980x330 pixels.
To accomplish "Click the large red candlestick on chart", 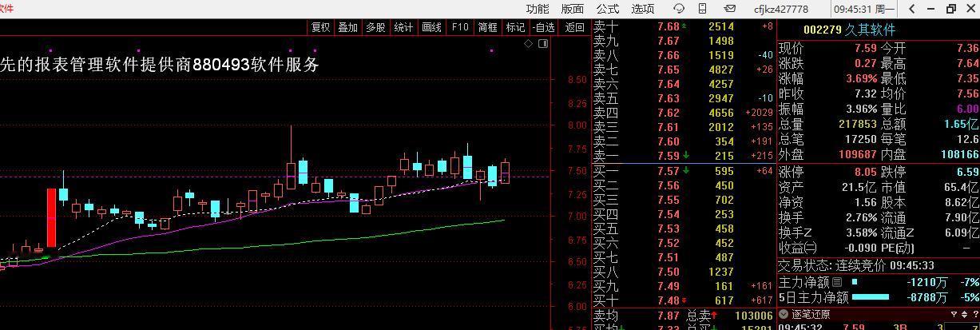I will pyautogui.click(x=51, y=218).
